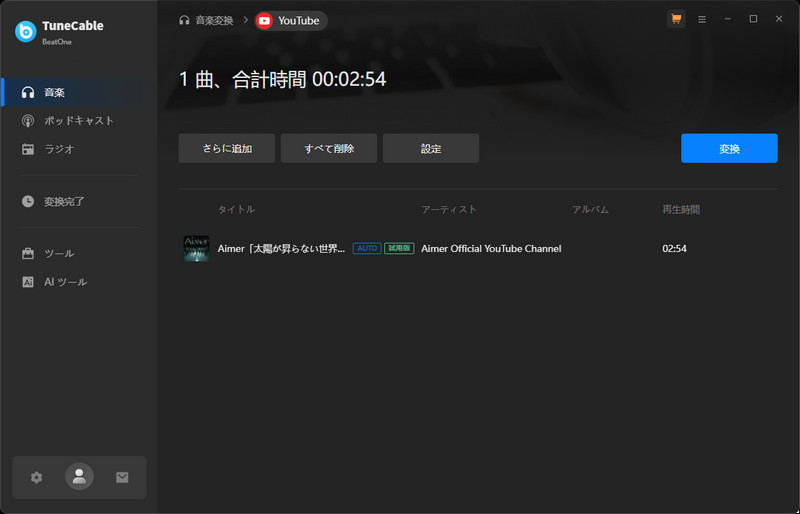The width and height of the screenshot is (800, 514).
Task: Click the 試用版 badge on the song
Action: (x=399, y=249)
